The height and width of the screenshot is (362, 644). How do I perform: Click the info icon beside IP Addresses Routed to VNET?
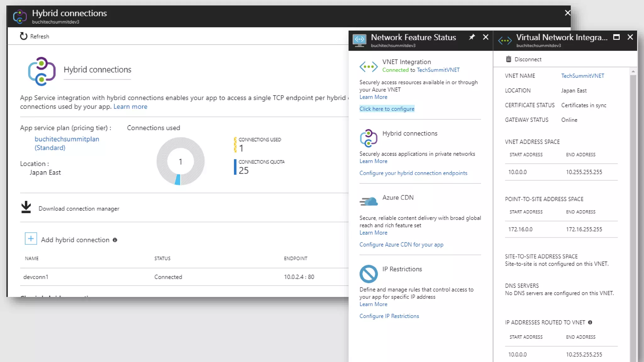(590, 322)
